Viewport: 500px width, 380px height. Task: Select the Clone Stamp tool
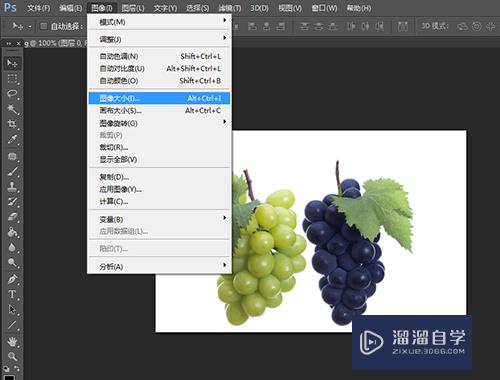[x=12, y=187]
